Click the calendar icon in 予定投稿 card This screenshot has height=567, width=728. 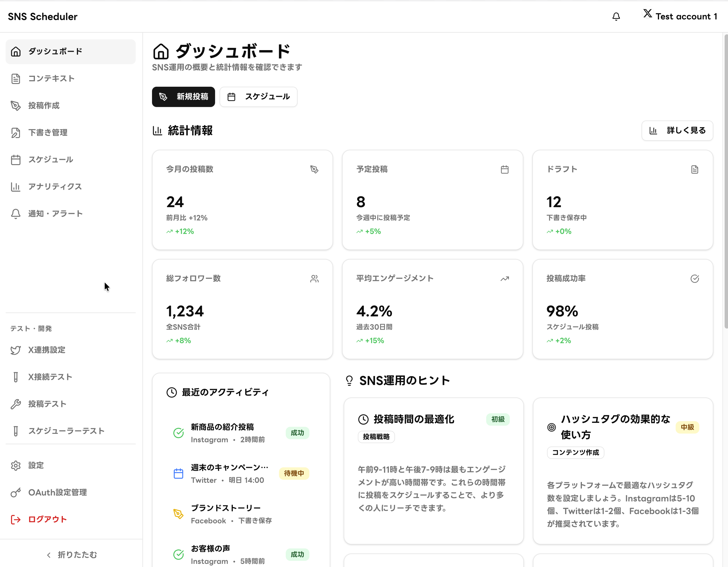504,169
